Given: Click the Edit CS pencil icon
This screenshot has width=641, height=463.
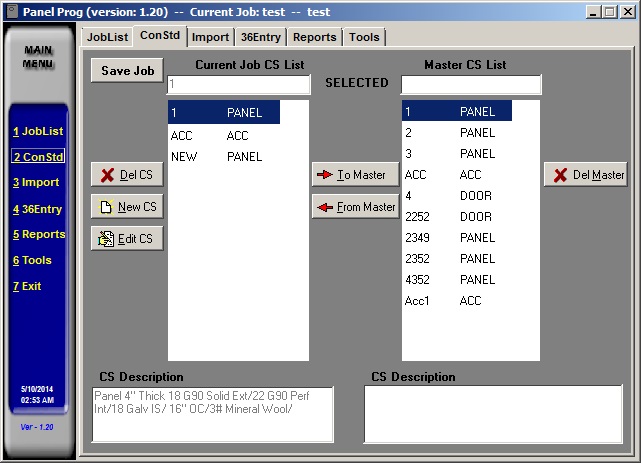Looking at the screenshot, I should click(x=105, y=239).
